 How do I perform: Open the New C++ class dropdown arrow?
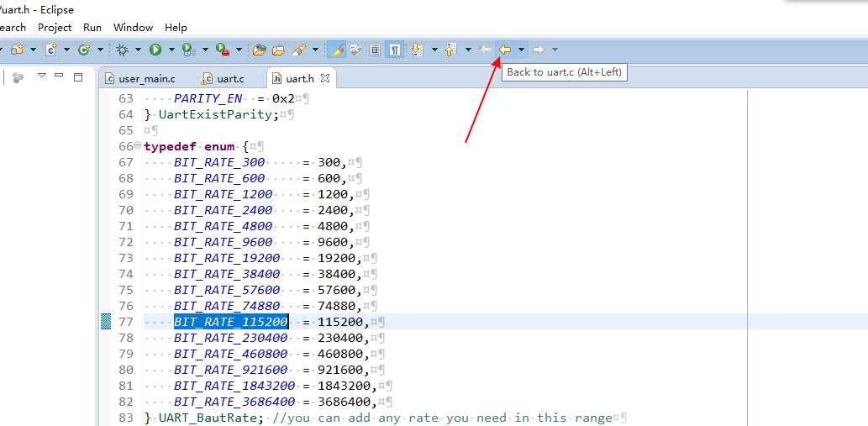click(100, 50)
